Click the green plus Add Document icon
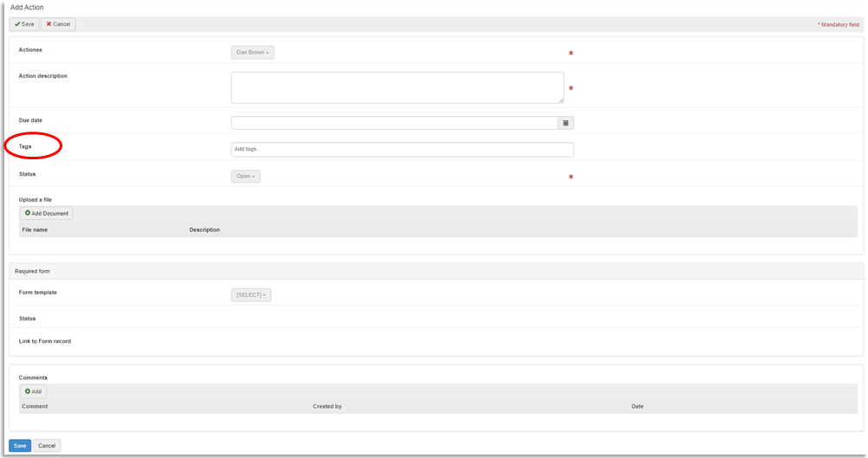Screen dimensions: 868x458 (28, 213)
